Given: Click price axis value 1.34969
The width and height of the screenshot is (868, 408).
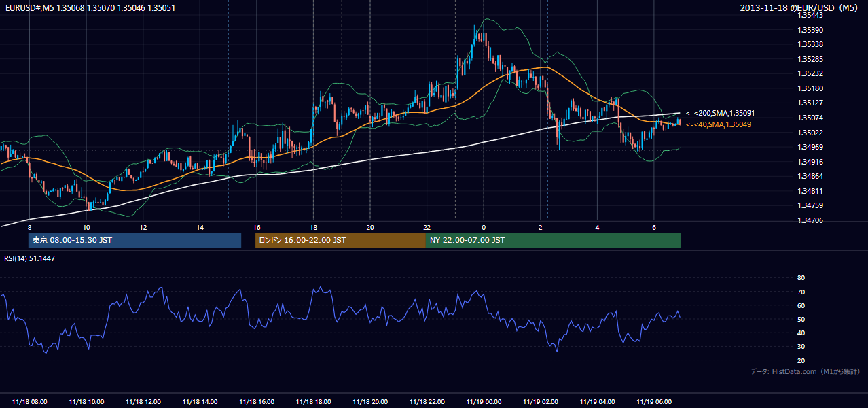Looking at the screenshot, I should [810, 147].
